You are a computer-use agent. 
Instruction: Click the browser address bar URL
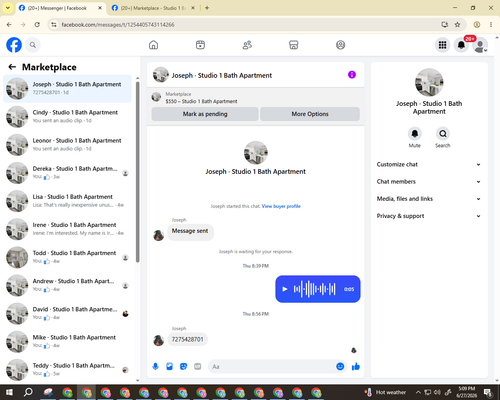click(118, 25)
